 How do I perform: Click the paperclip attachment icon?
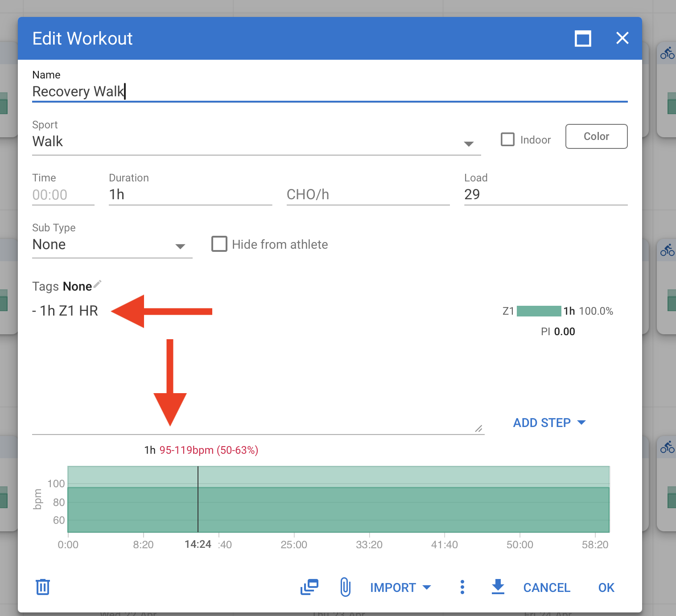(345, 587)
